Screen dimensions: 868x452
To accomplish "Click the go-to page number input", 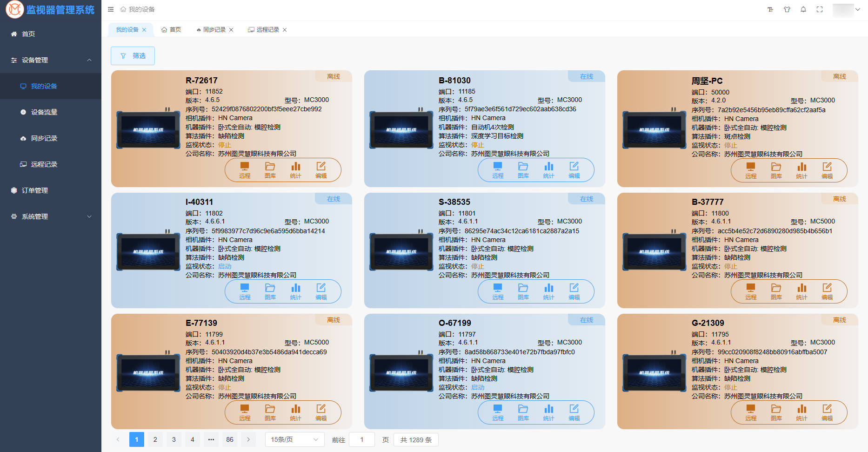I will coord(361,439).
